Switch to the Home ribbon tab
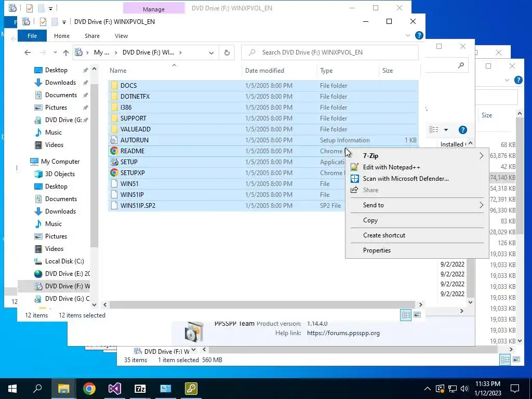The height and width of the screenshot is (399, 532). click(62, 36)
